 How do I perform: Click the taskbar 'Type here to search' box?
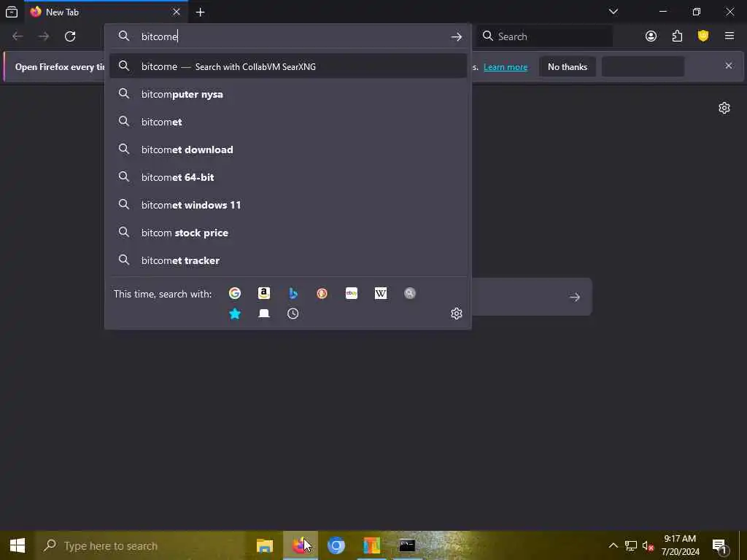[x=141, y=545]
